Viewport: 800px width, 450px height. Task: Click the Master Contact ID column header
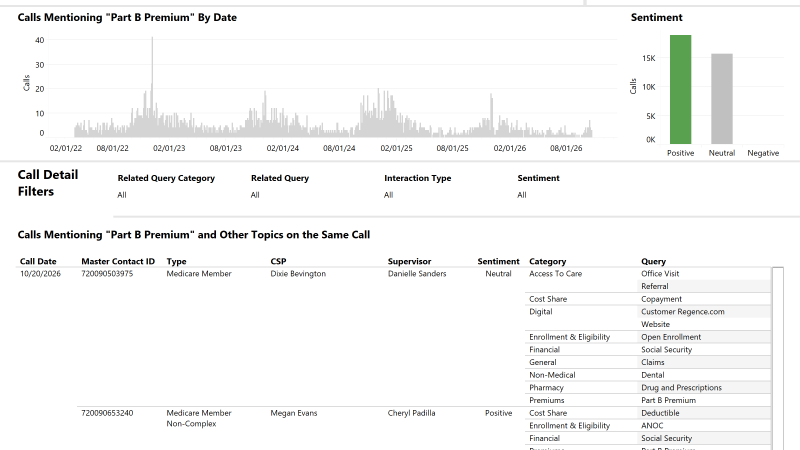click(x=118, y=261)
